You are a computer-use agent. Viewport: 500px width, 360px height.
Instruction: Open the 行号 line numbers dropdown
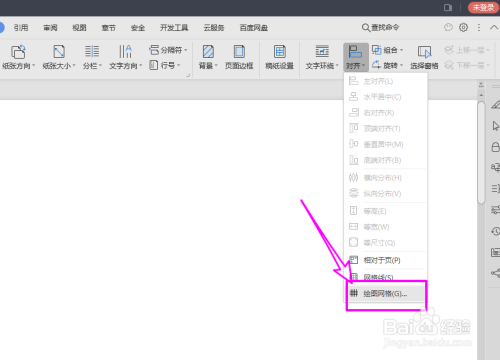165,65
